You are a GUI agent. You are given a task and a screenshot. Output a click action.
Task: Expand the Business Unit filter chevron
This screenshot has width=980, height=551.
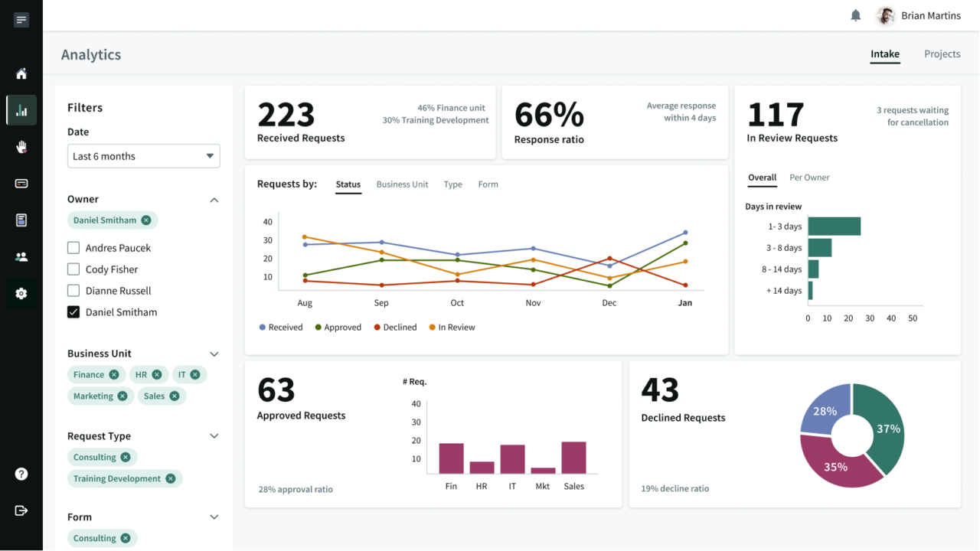[x=214, y=354]
